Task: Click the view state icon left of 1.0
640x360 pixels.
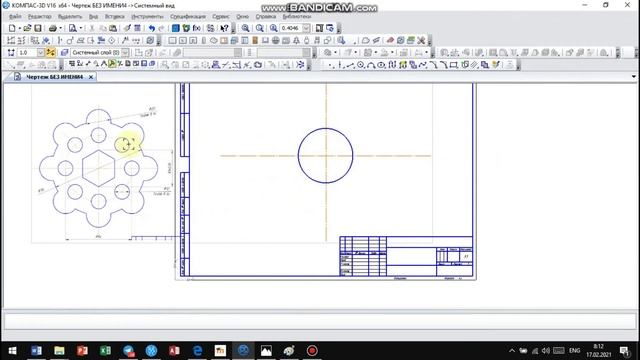Action: click(x=11, y=53)
